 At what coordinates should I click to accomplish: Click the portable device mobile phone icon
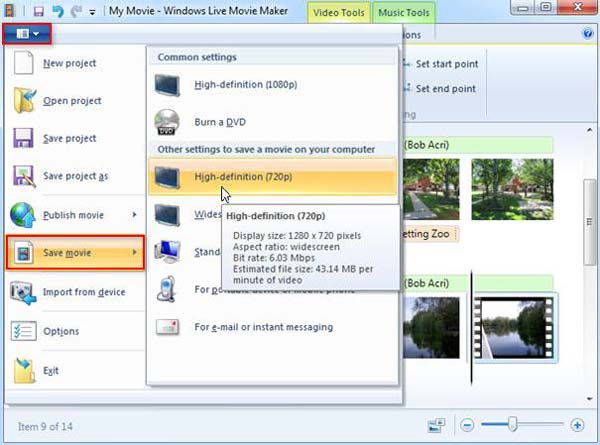(x=167, y=289)
